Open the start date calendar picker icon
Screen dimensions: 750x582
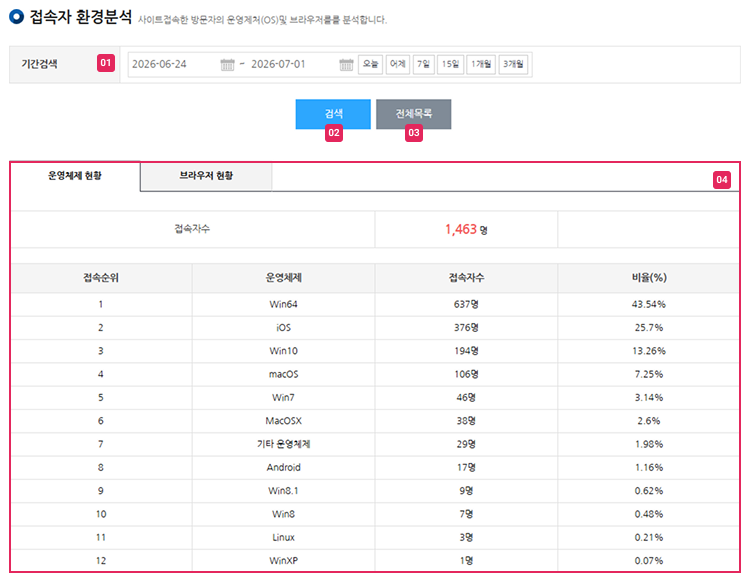(227, 65)
